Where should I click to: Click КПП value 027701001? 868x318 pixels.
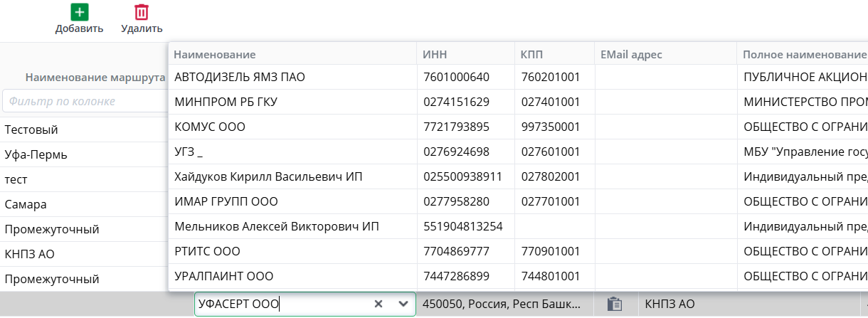(550, 201)
